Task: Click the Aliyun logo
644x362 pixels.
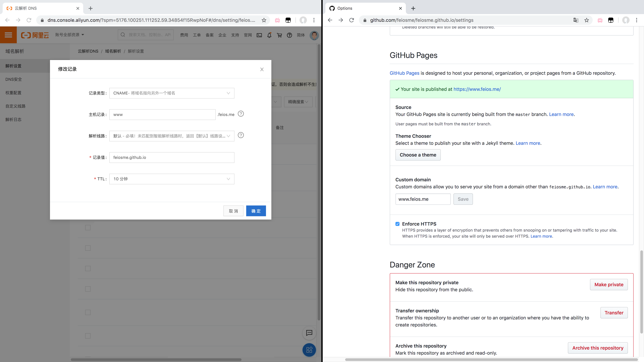Action: (35, 35)
